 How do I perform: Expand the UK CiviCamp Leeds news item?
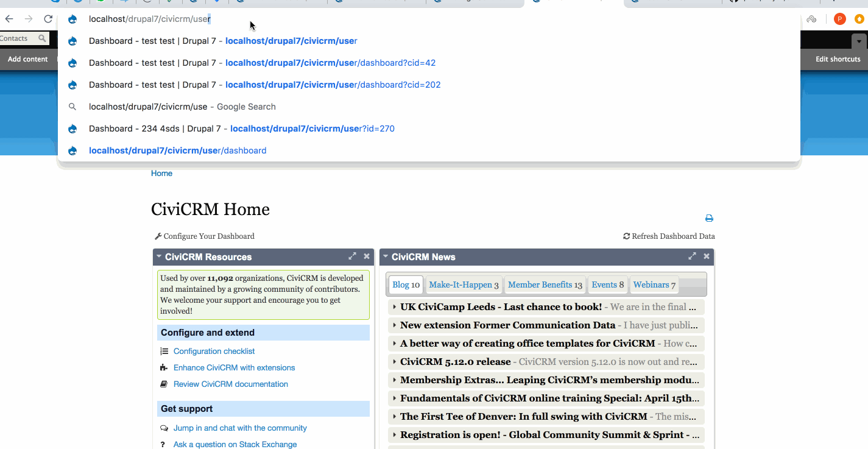pyautogui.click(x=395, y=307)
